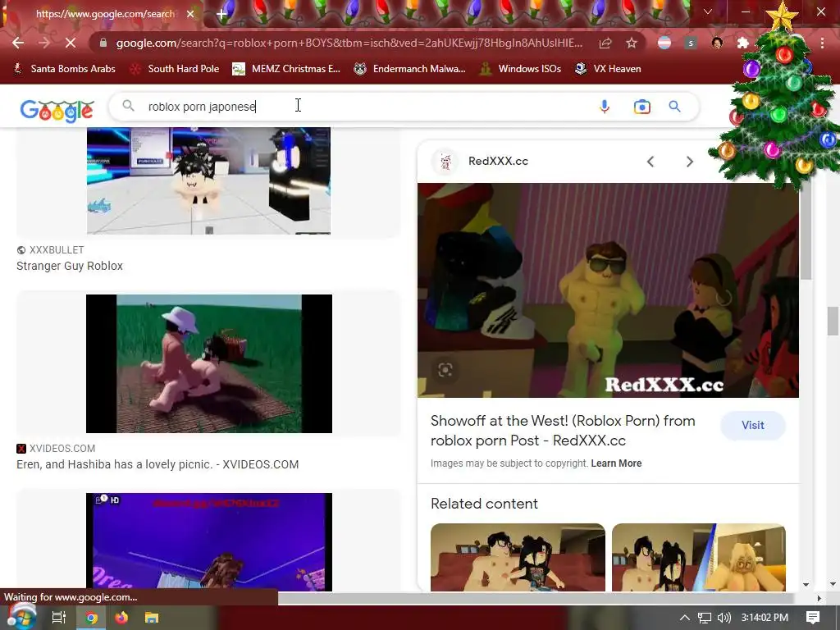The width and height of the screenshot is (840, 630).
Task: Show previous image in preview panel
Action: tap(651, 162)
